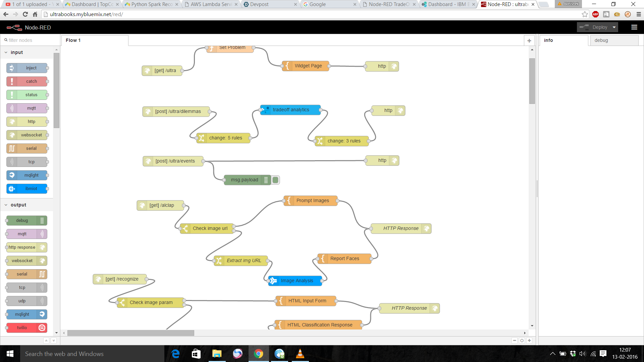
Task: Click the zoom-out minus button
Action: tap(515, 341)
